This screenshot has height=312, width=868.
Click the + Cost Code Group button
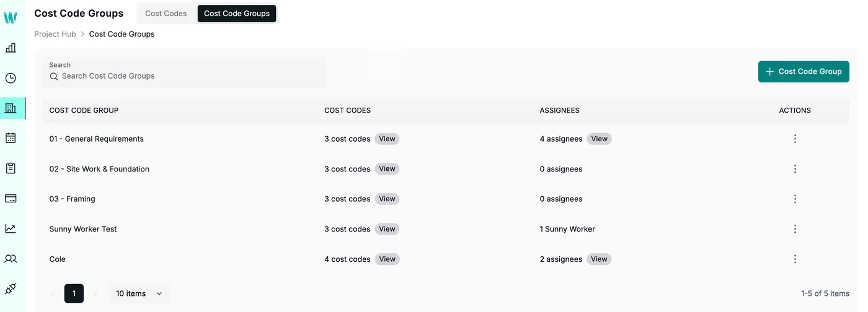(804, 72)
